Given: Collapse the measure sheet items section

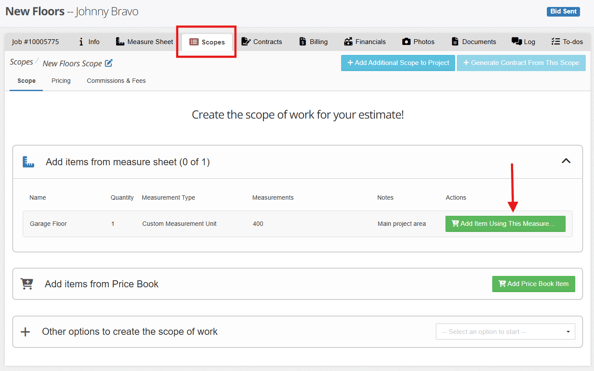Looking at the screenshot, I should 566,161.
